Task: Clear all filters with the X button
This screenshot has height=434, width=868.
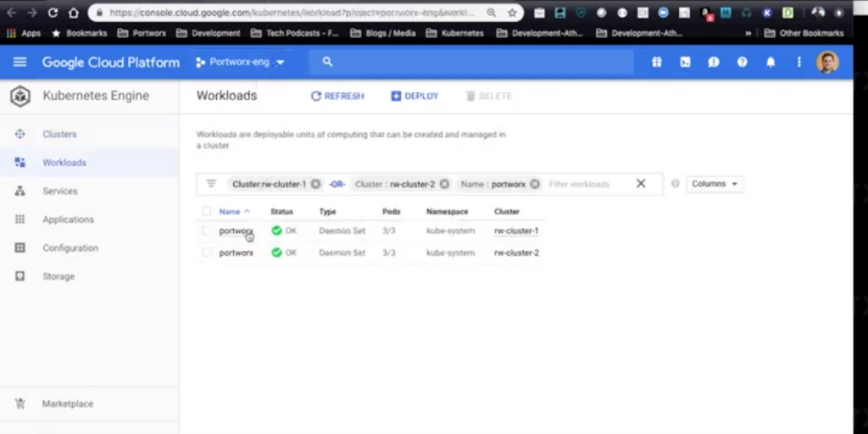Action: coord(641,184)
